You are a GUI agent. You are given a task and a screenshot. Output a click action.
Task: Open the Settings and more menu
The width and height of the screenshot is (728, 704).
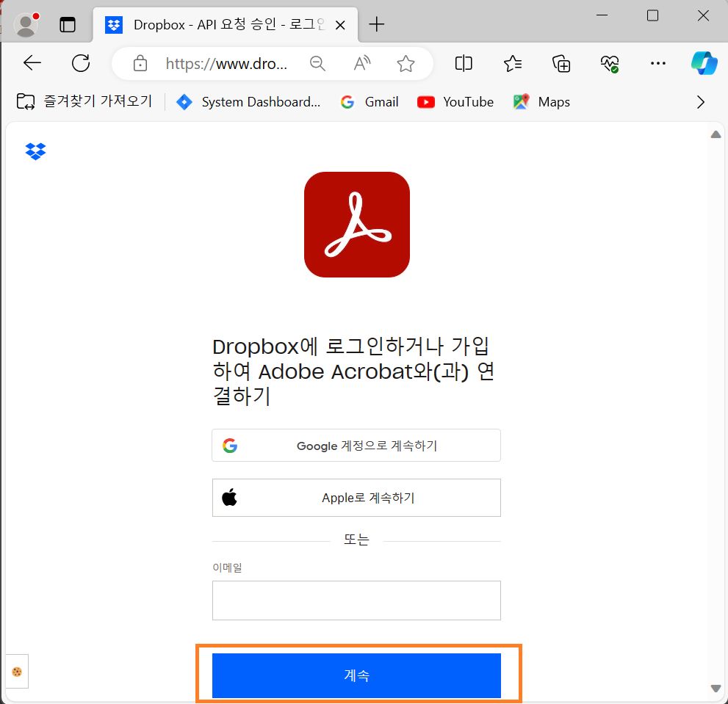[x=657, y=64]
